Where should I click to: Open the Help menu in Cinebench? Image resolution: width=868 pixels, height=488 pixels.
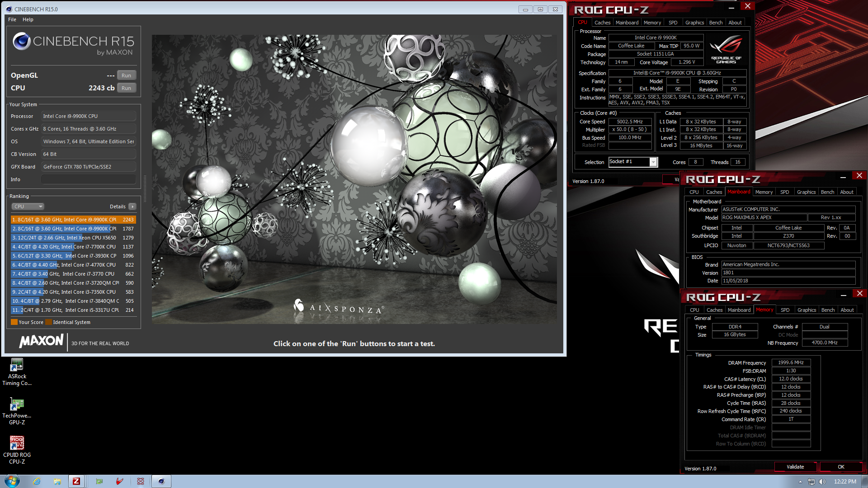tap(28, 19)
